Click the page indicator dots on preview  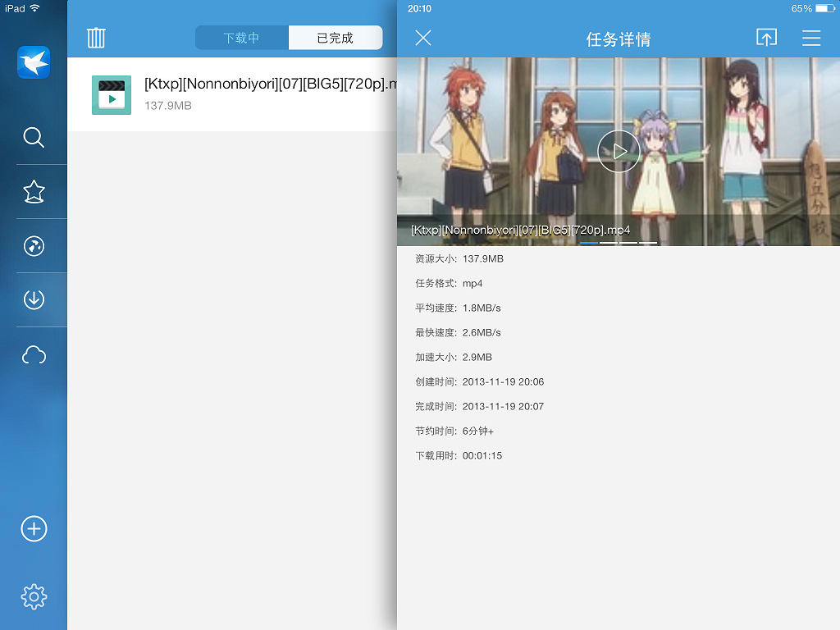(x=619, y=243)
